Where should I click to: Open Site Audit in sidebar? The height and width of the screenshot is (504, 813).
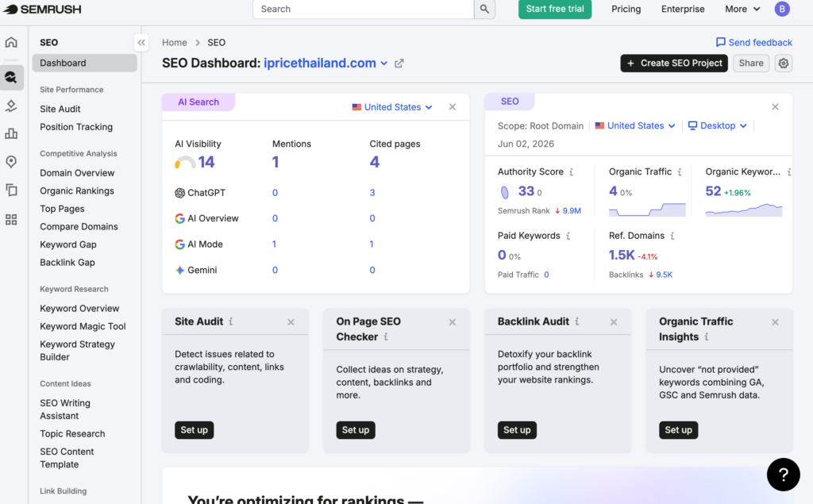(60, 109)
